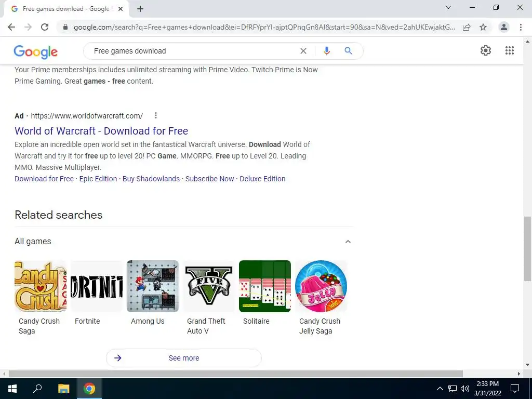Select the Among Us thumbnail
The image size is (532, 399).
(153, 286)
